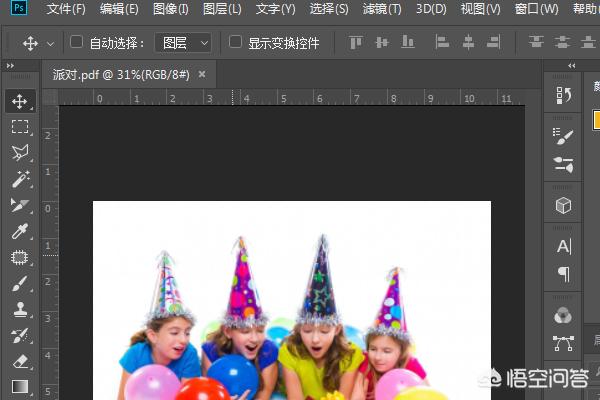Image resolution: width=600 pixels, height=400 pixels.
Task: Enable the 显示变换控件 checkbox
Action: coord(235,43)
